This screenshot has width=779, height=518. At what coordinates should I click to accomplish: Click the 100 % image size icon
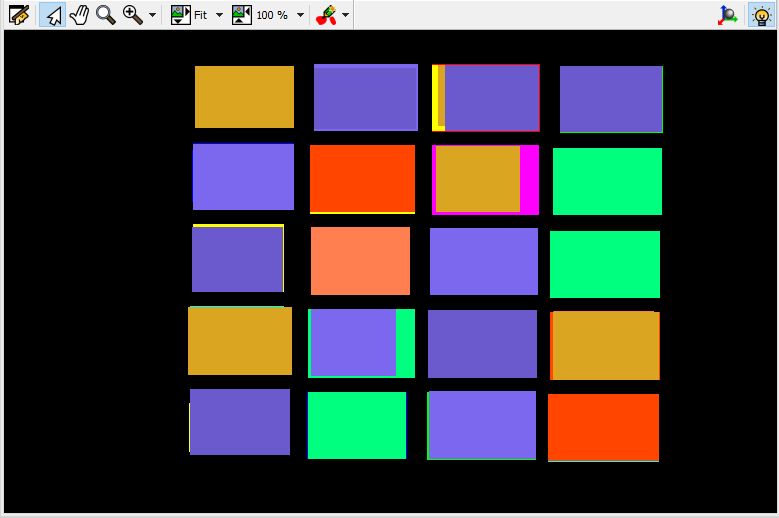[242, 15]
